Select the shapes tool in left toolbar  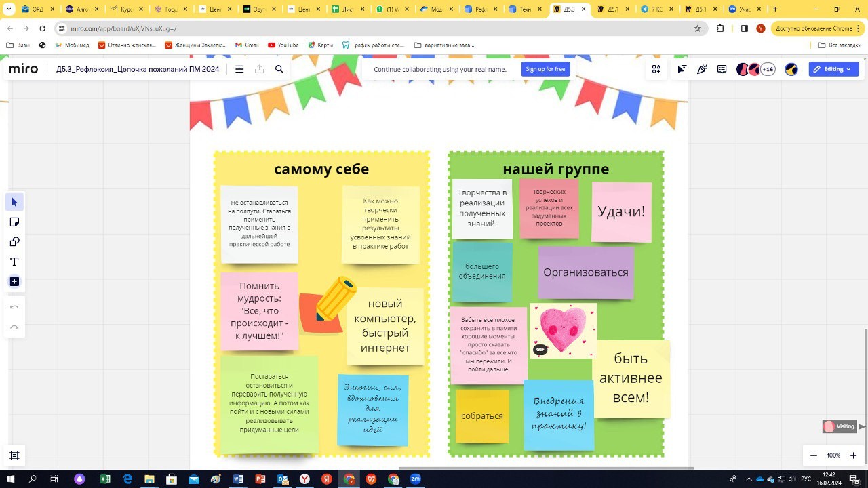pyautogui.click(x=14, y=242)
